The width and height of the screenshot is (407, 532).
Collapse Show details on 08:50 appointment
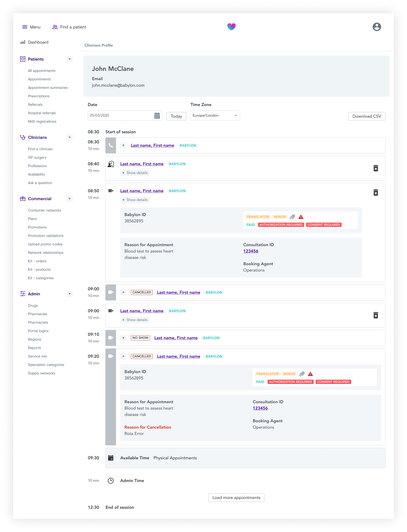click(135, 200)
